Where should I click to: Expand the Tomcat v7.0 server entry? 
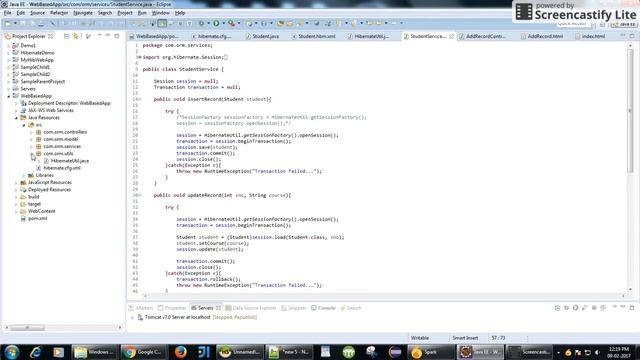pyautogui.click(x=132, y=318)
